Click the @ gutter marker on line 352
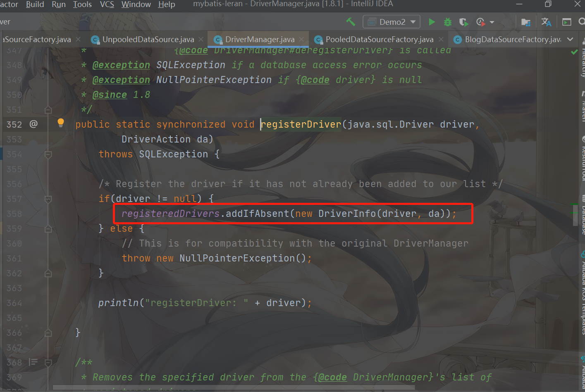 click(33, 124)
